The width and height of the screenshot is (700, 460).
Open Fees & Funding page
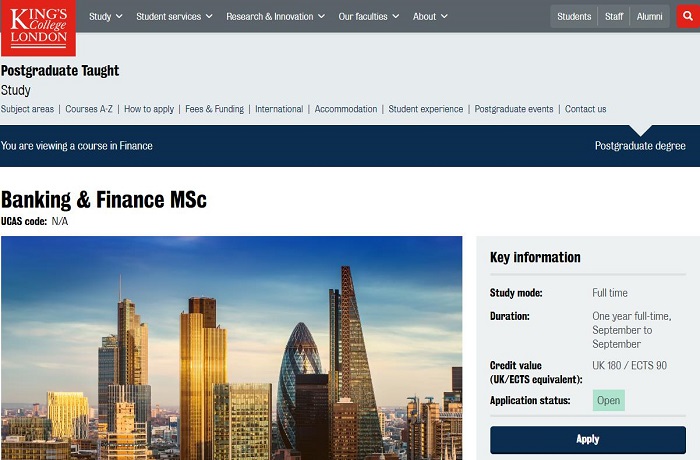click(x=214, y=109)
